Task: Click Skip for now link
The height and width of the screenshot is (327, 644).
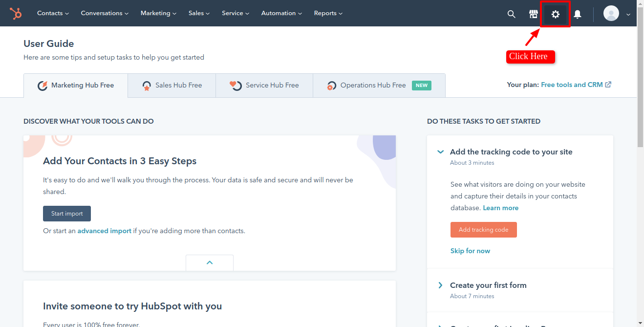Action: click(x=470, y=251)
